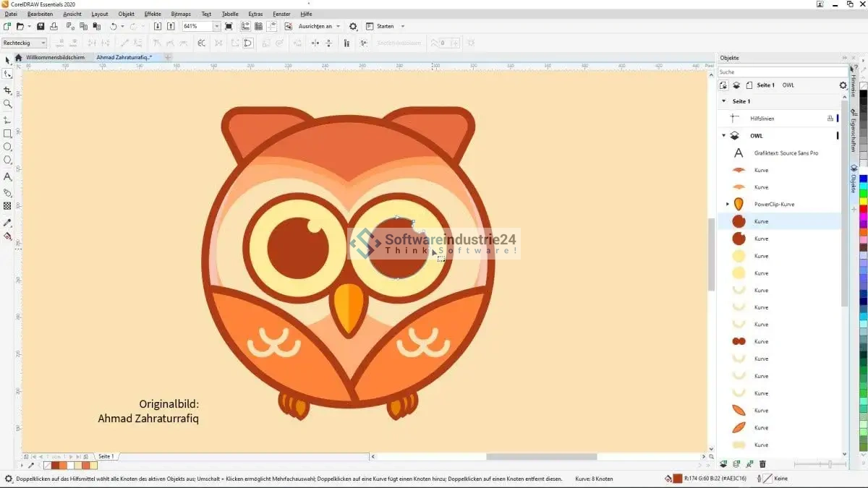Toggle full-screen preview button

pos(229,27)
